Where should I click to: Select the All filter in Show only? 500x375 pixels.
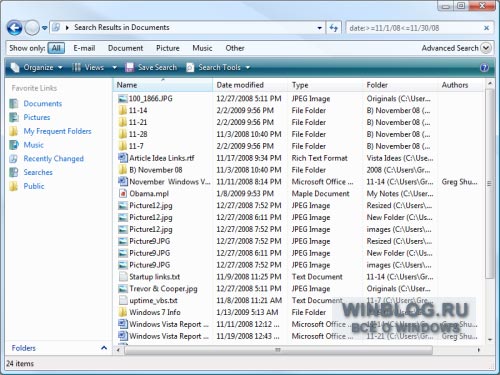pos(56,48)
